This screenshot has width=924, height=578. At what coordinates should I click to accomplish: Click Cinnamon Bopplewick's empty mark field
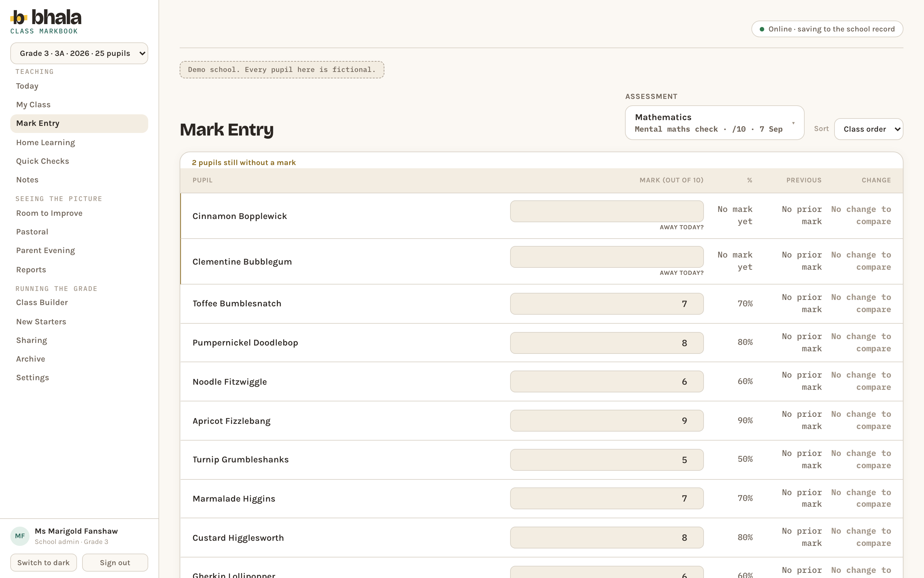click(607, 211)
